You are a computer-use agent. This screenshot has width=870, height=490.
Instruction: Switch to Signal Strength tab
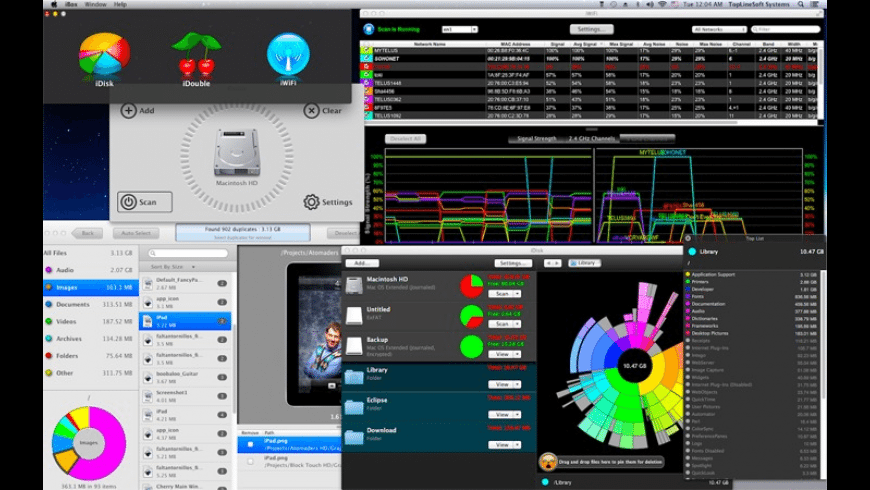pos(537,139)
